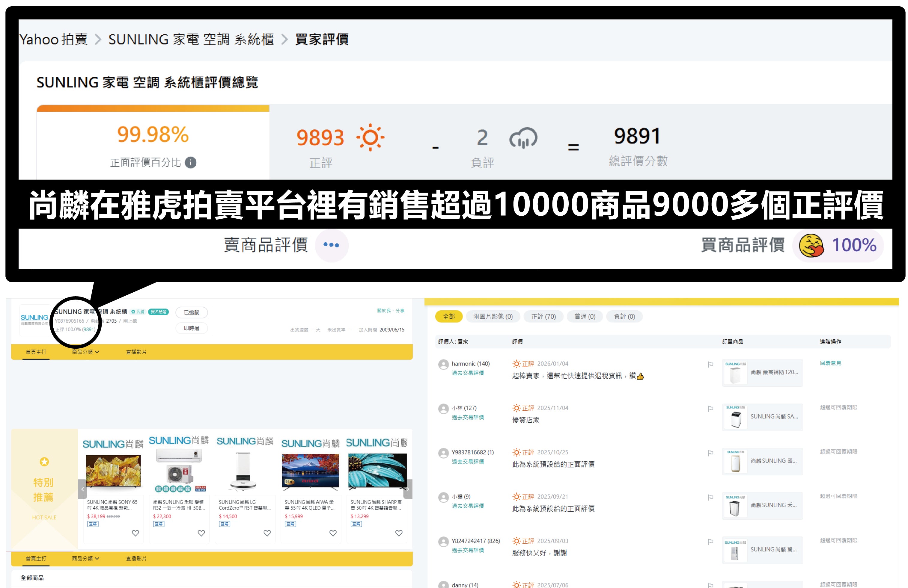Toggle the 已追蹤 follow button
The image size is (908, 588).
tap(192, 312)
